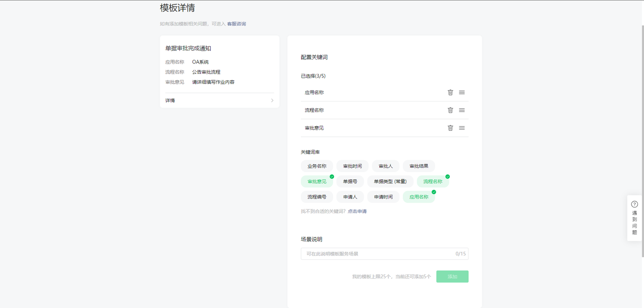Click the reorder handle for 应用名称
The width and height of the screenshot is (644, 308).
tap(462, 92)
